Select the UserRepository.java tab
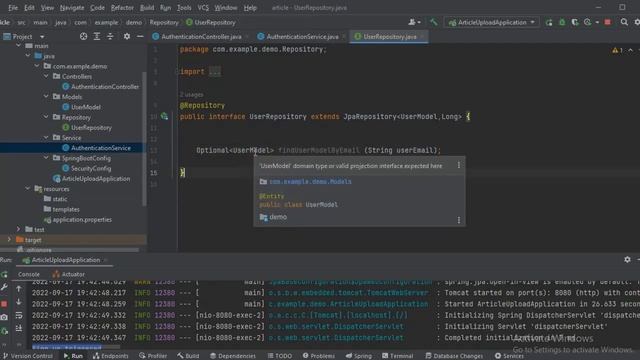The width and height of the screenshot is (640, 360). tap(389, 37)
